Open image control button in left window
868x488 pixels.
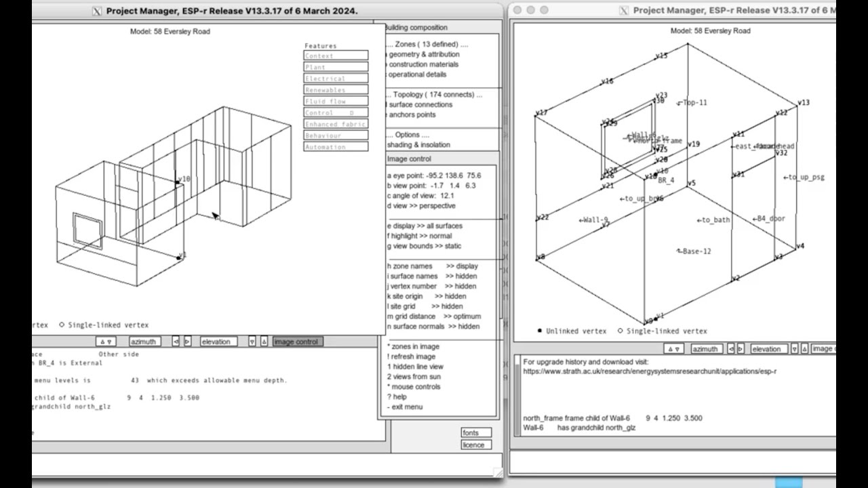tap(296, 342)
